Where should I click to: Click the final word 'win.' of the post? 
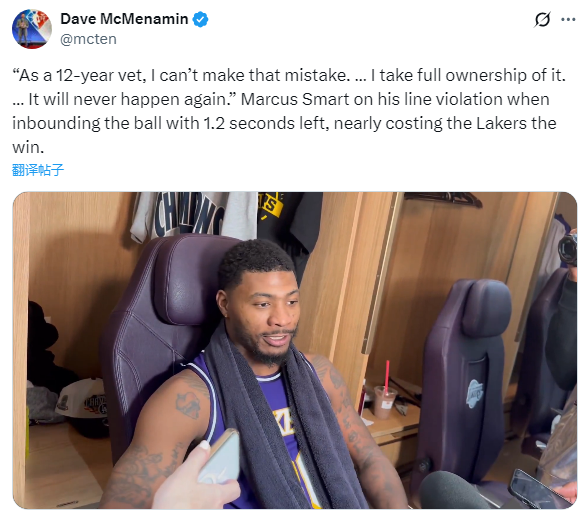28,147
